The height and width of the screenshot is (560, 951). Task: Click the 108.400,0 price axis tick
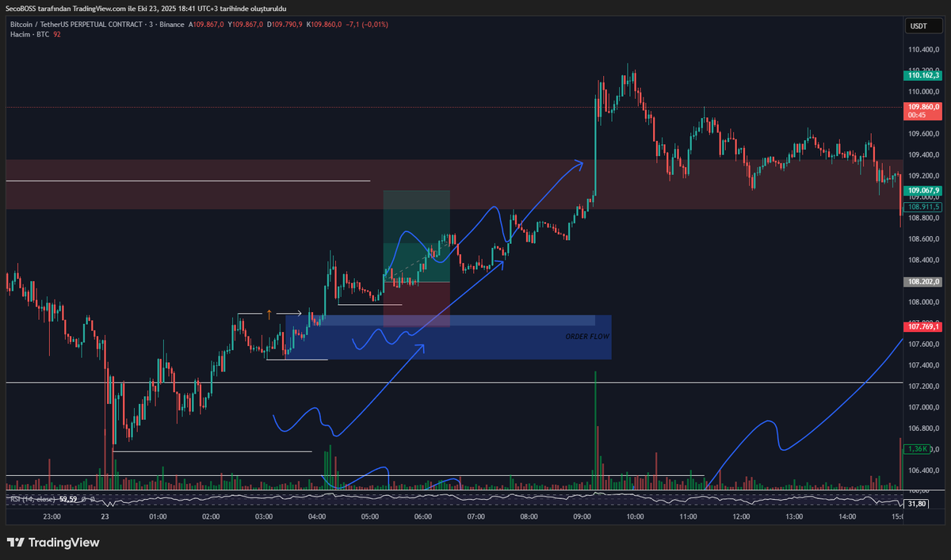924,260
